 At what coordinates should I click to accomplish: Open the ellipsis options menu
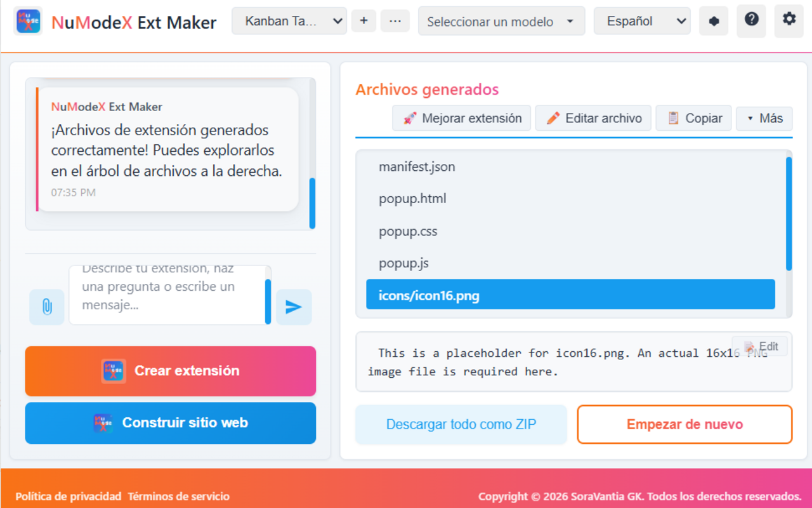pos(395,20)
